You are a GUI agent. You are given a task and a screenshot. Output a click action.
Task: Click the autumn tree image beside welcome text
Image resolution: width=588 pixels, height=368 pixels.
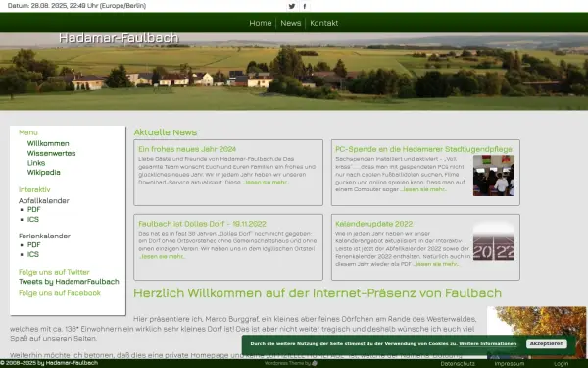tap(537, 333)
